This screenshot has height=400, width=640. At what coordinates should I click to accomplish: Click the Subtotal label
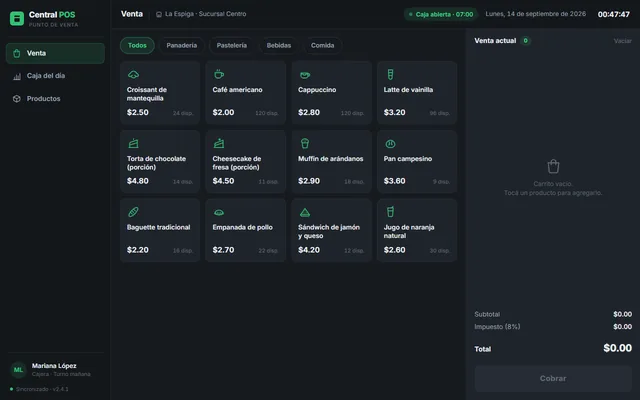(487, 314)
